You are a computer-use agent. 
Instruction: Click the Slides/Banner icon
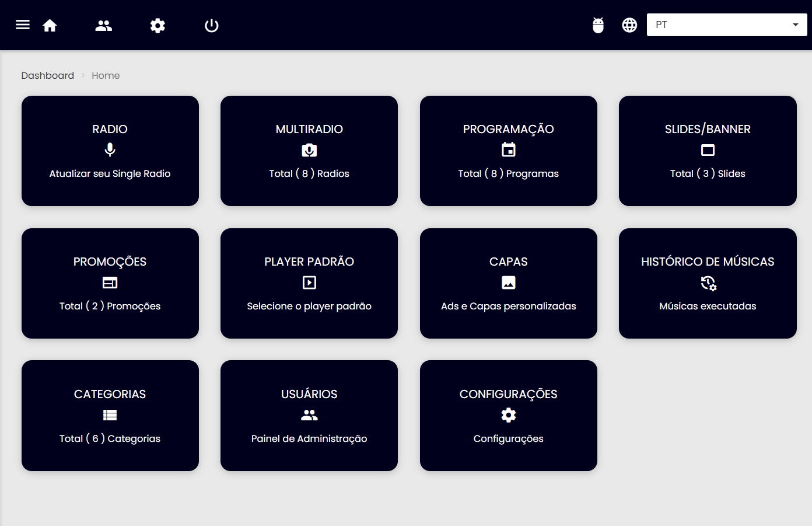coord(708,150)
